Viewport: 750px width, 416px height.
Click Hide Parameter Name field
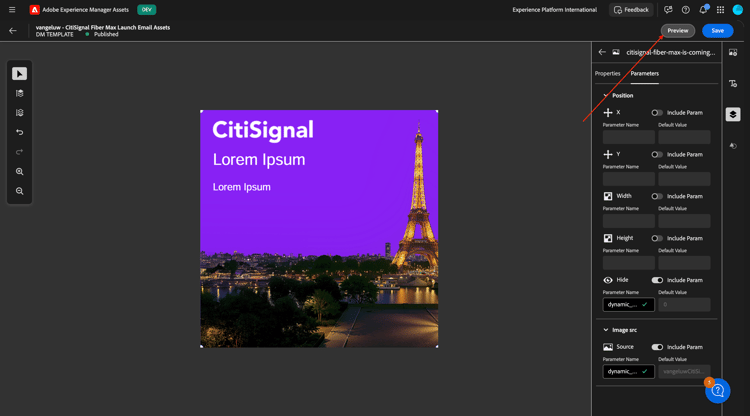pos(629,305)
